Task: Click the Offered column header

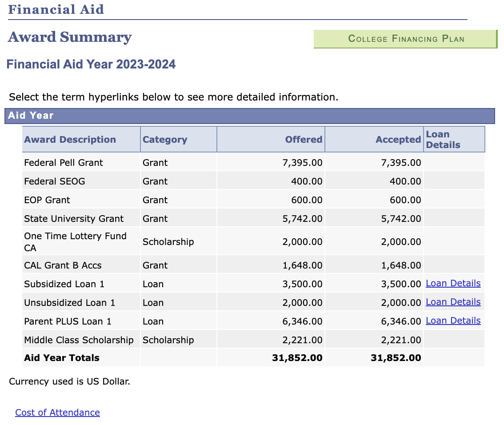Action: coord(271,139)
